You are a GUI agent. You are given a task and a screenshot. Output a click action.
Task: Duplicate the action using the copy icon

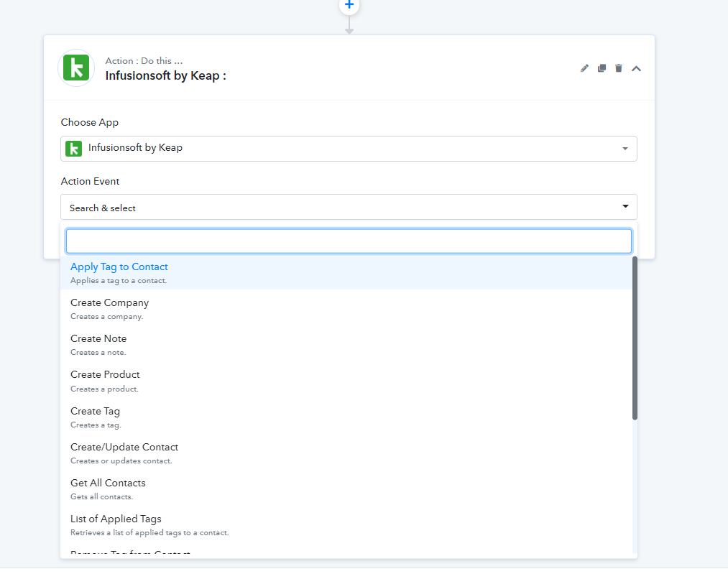point(602,68)
